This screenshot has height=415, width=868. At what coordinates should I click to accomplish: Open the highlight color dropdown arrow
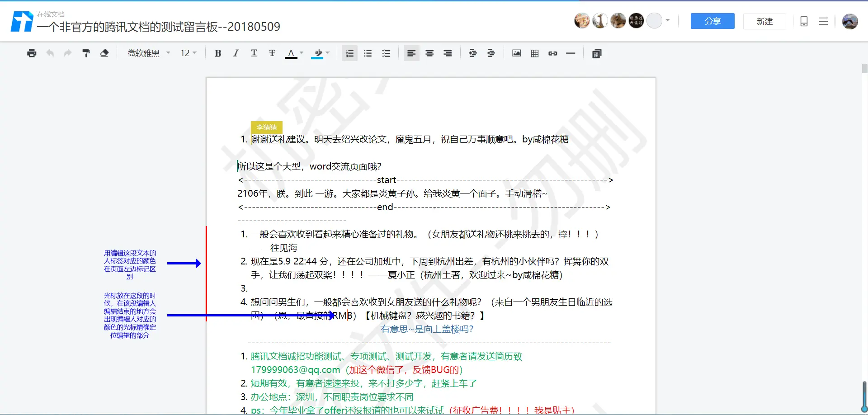[x=328, y=53]
